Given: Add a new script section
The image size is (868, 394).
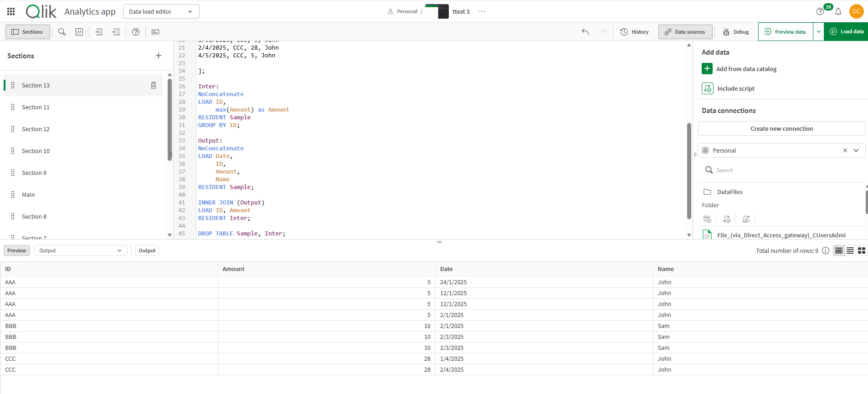Looking at the screenshot, I should [x=159, y=56].
